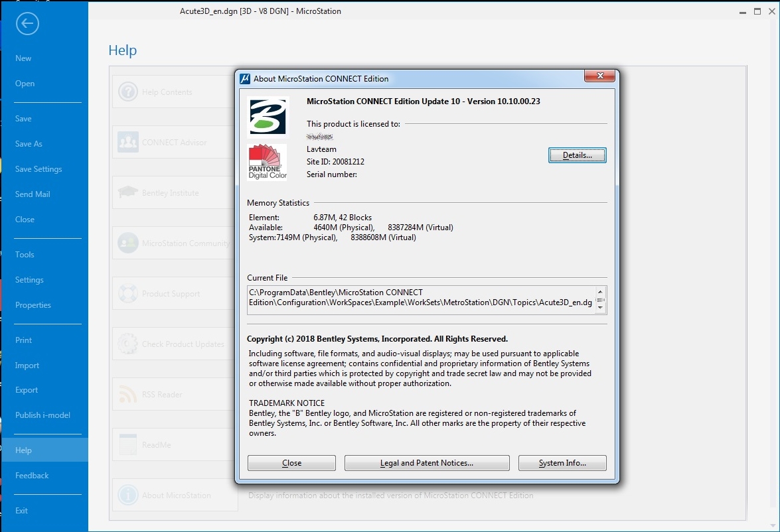
Task: Click the Details... button
Action: [x=577, y=155]
